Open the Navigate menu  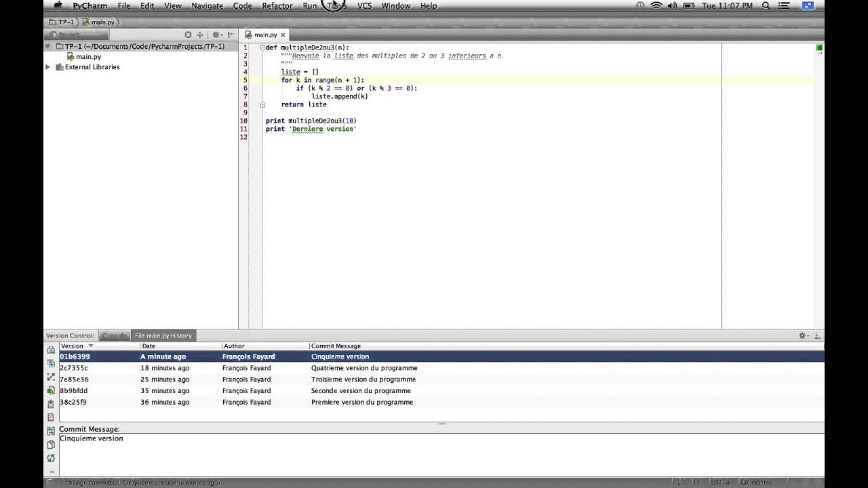pos(208,5)
